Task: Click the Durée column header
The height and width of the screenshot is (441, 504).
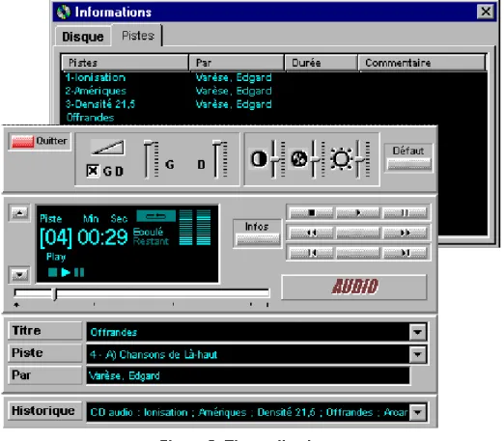Action: click(x=322, y=63)
